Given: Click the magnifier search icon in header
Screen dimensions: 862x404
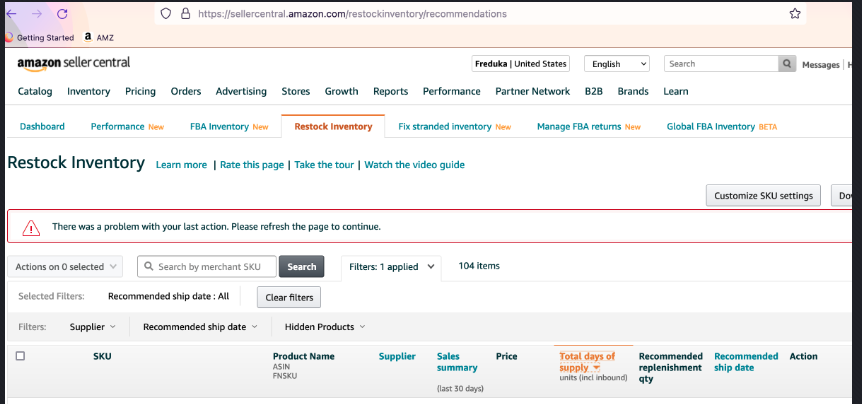Looking at the screenshot, I should click(x=788, y=64).
